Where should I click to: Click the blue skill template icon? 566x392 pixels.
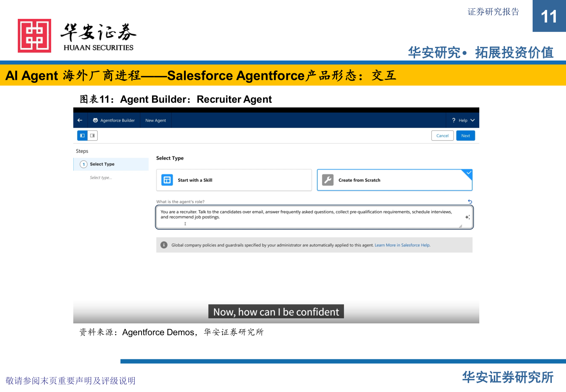(167, 180)
